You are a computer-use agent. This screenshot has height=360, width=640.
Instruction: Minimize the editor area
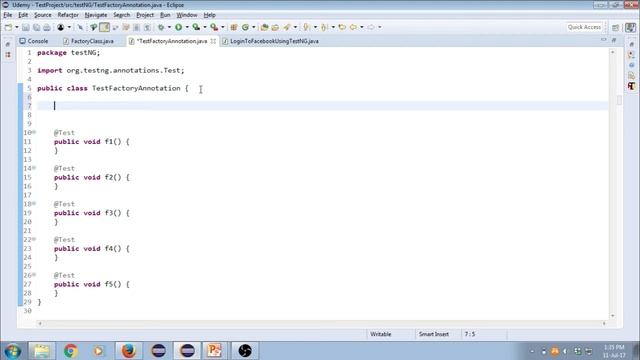(603, 40)
